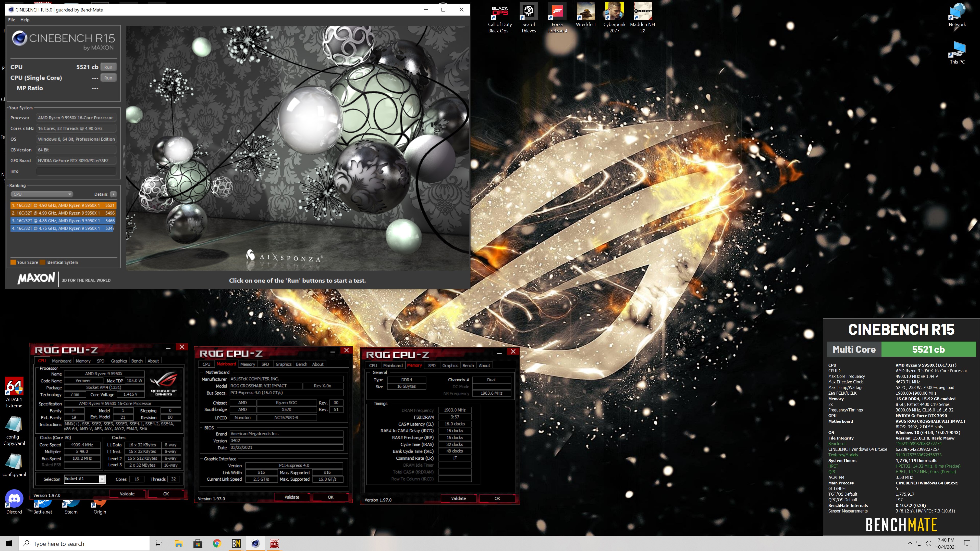Open Discord desktop shortcut
Screen dimensions: 980x551
pos(14,502)
